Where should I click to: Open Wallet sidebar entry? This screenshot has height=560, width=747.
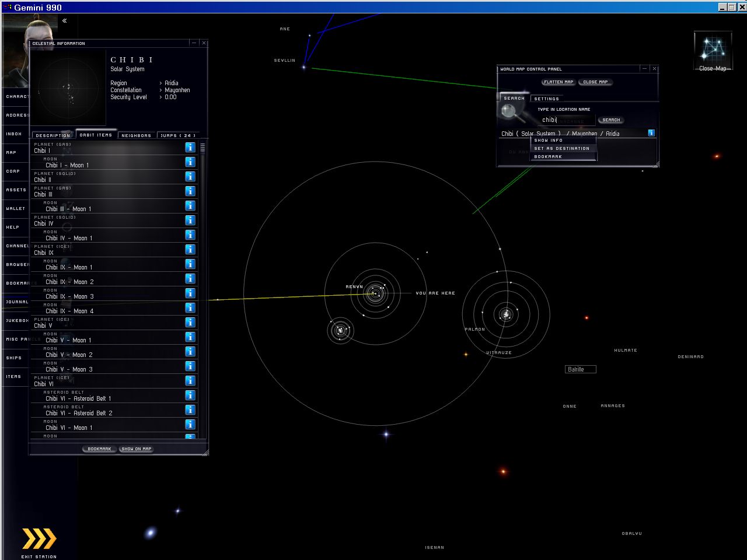coord(16,209)
